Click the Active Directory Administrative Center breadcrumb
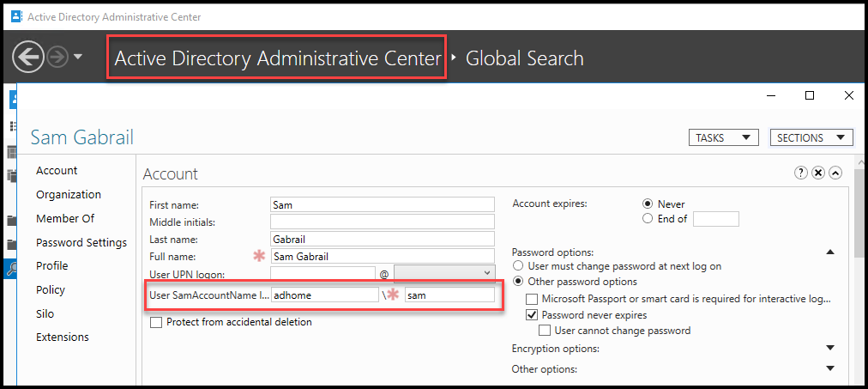The height and width of the screenshot is (389, 868). coord(277,58)
